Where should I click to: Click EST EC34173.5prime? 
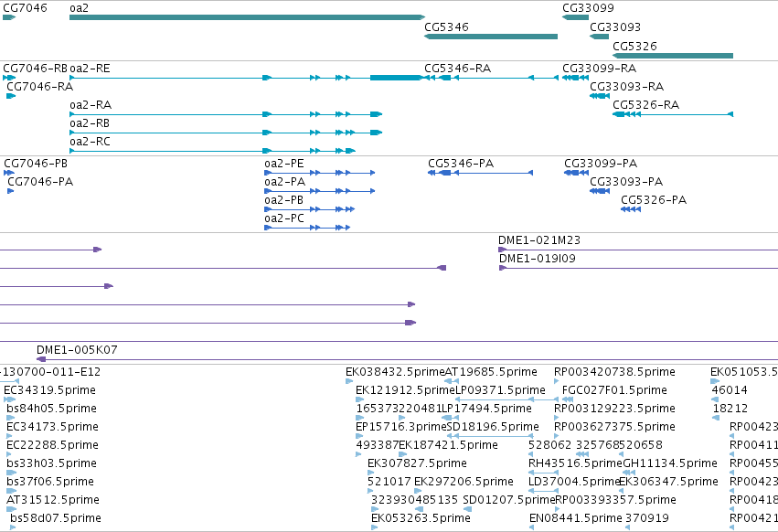[53, 427]
